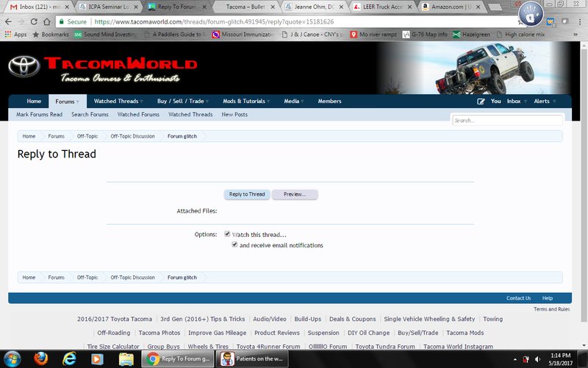The width and height of the screenshot is (588, 368).
Task: Switch to the ICPA Seminar tab
Action: (x=109, y=7)
